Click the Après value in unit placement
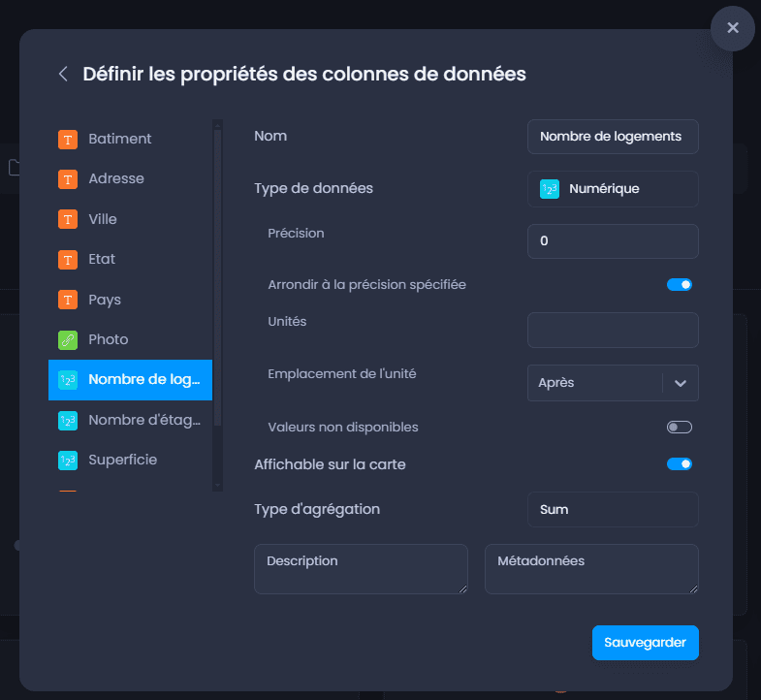 click(555, 383)
